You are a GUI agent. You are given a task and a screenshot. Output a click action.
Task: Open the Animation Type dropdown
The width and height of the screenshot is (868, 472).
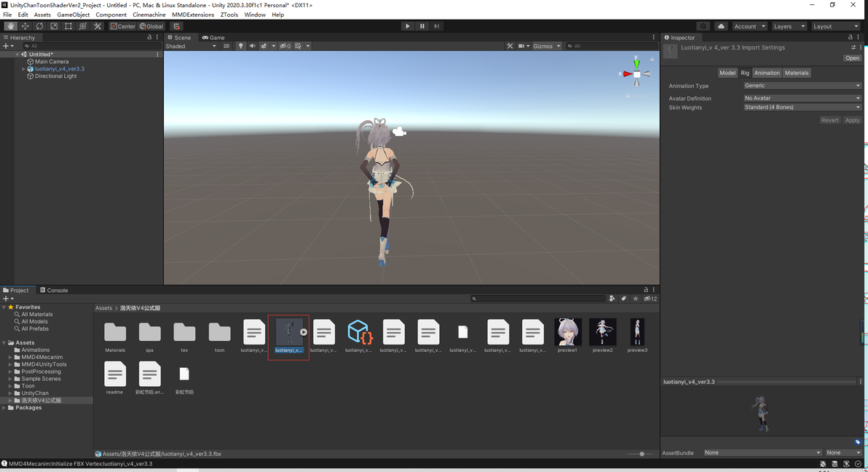click(802, 86)
